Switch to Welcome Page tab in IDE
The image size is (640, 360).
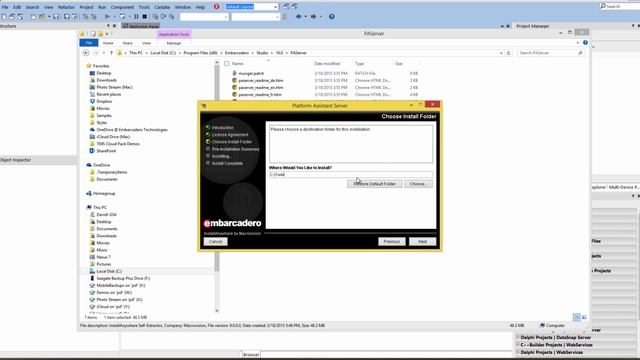coord(141,26)
